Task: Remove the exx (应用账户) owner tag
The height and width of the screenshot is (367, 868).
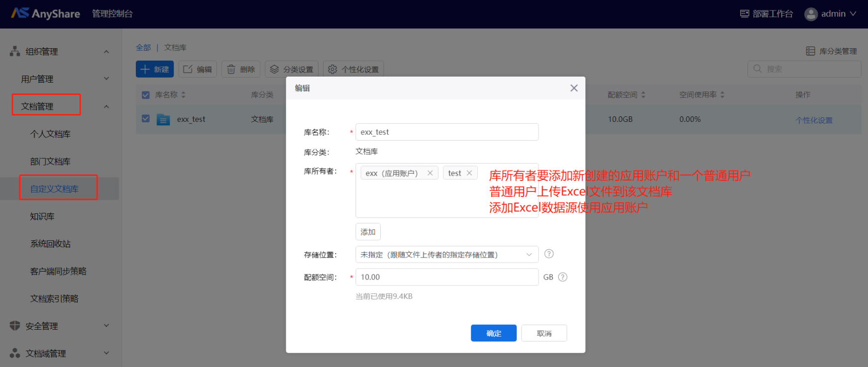Action: [x=430, y=173]
